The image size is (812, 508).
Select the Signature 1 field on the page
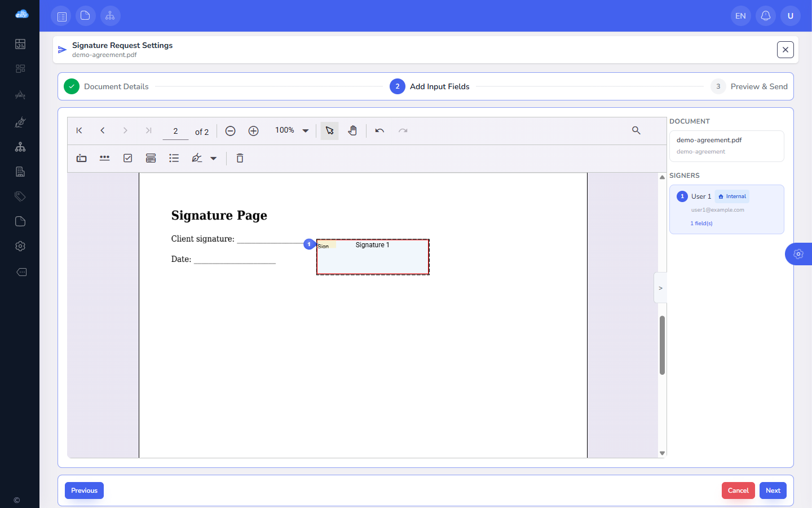click(373, 257)
